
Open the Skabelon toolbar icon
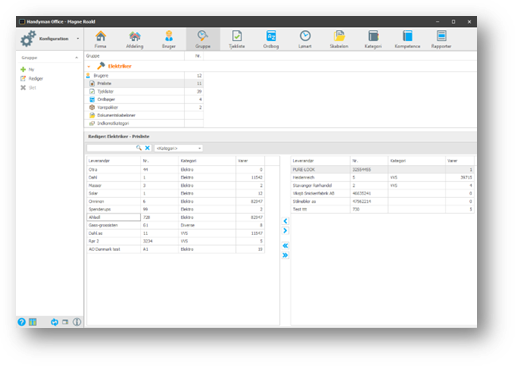click(339, 39)
